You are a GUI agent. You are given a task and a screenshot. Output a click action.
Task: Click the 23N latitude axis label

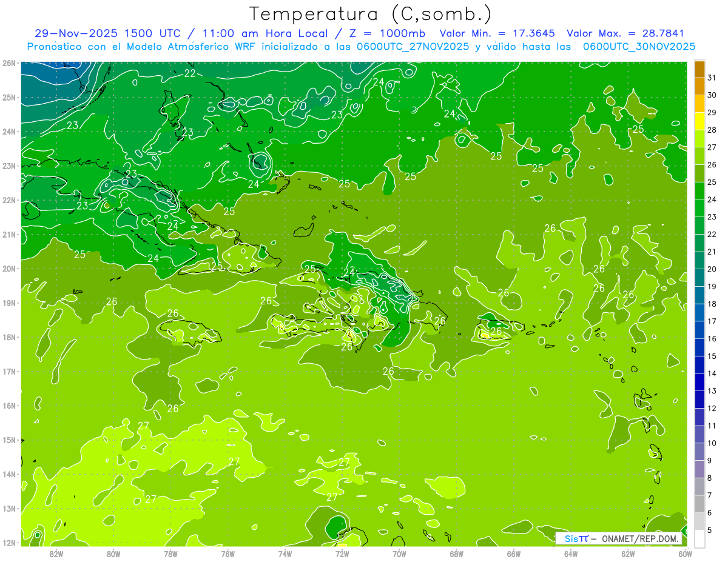coord(9,166)
